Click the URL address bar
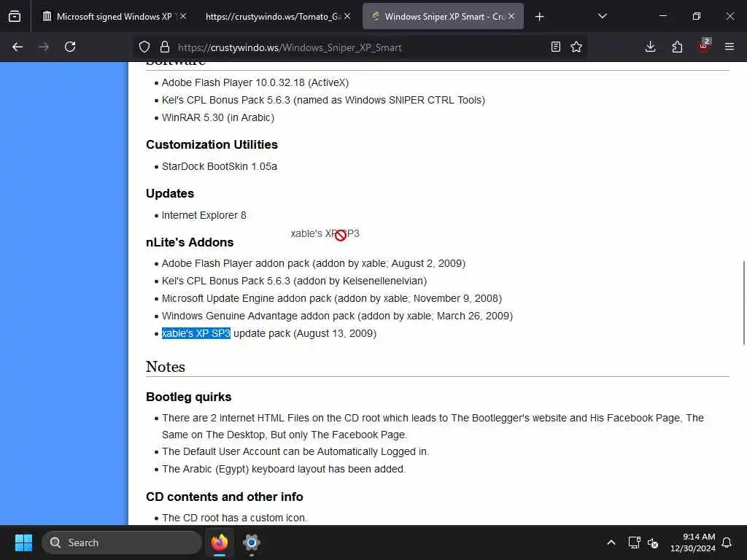747x560 pixels. (x=360, y=47)
